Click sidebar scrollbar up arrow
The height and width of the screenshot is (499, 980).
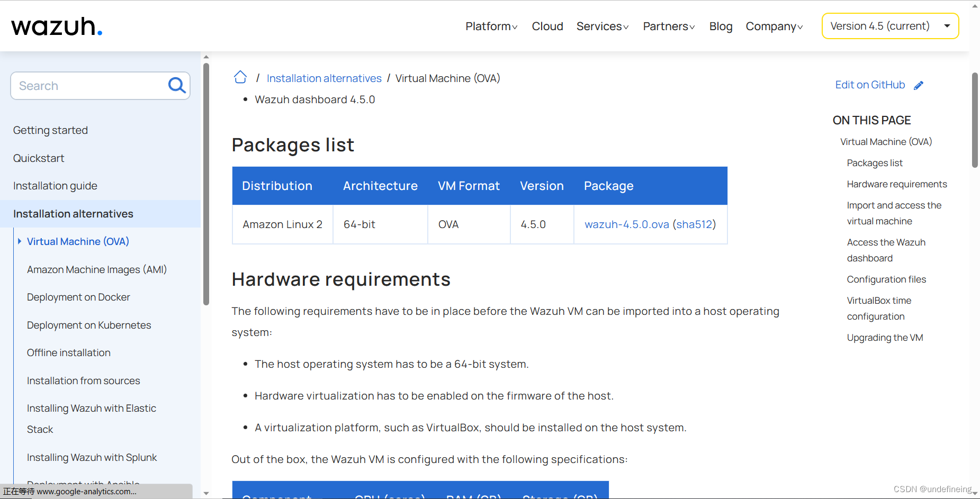pos(206,57)
